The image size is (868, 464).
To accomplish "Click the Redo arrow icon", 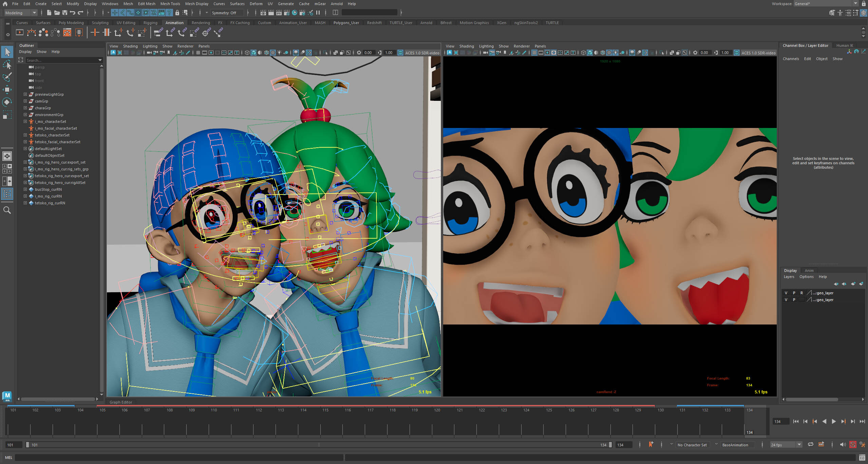I will 80,13.
